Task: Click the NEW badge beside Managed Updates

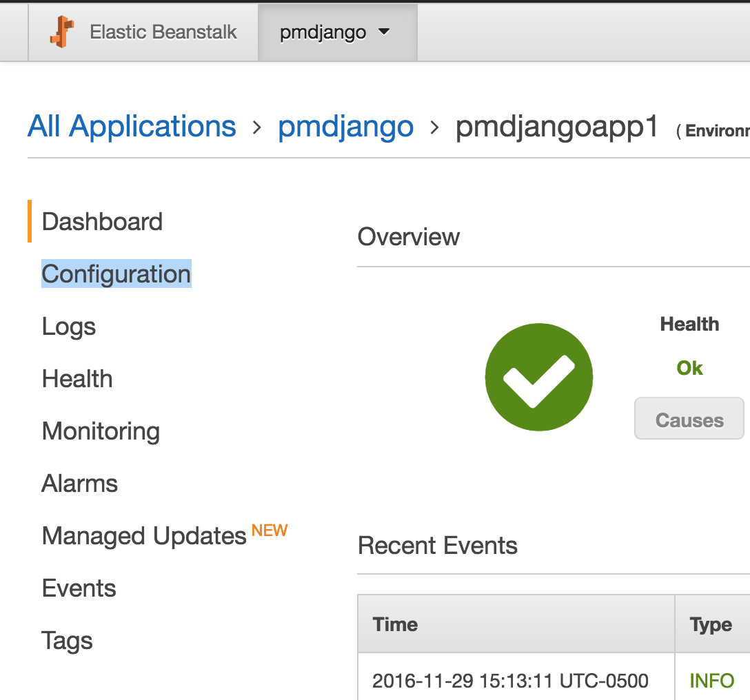Action: tap(270, 531)
